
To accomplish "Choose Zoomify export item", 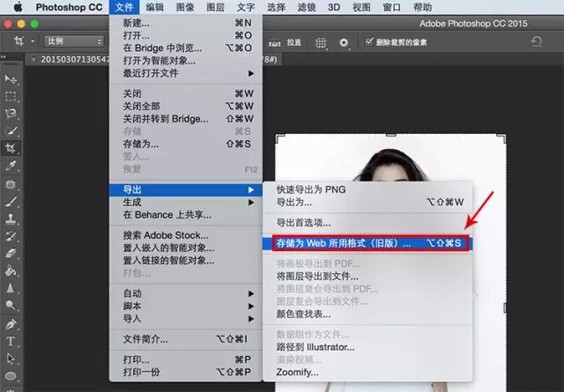I will [x=367, y=373].
